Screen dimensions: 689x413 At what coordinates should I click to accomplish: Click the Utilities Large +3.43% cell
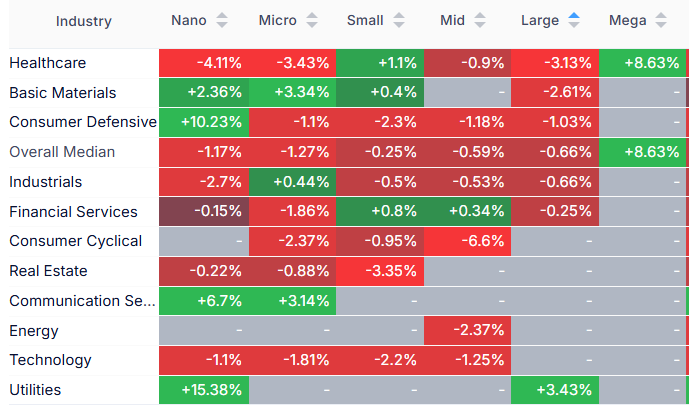(x=555, y=390)
